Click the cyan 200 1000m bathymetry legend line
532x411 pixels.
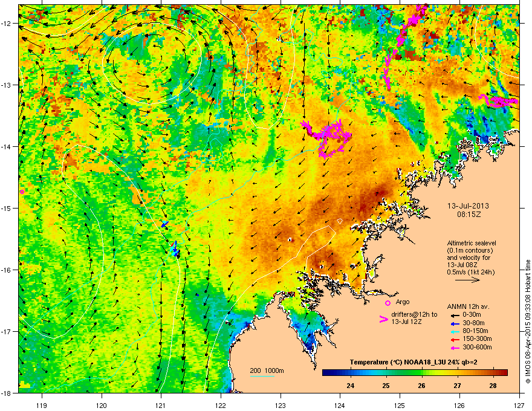point(262,376)
